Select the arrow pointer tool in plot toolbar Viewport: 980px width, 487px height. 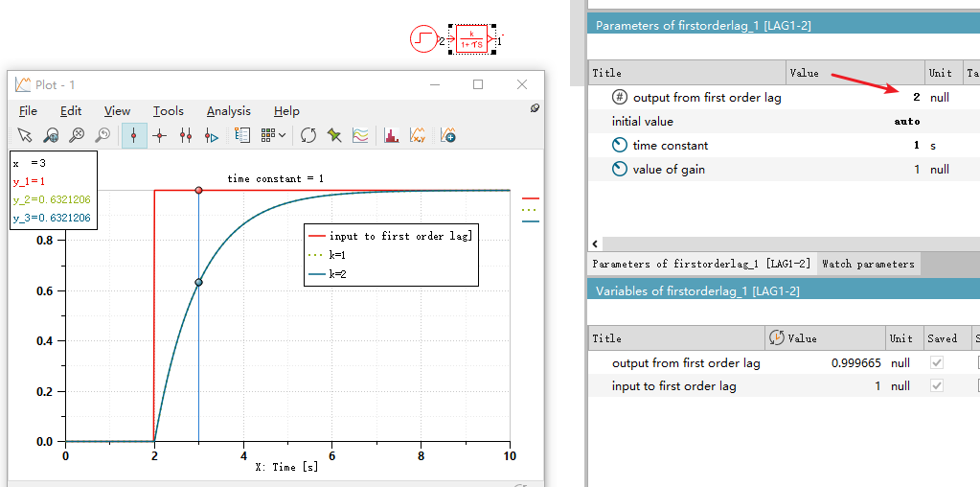pos(25,136)
